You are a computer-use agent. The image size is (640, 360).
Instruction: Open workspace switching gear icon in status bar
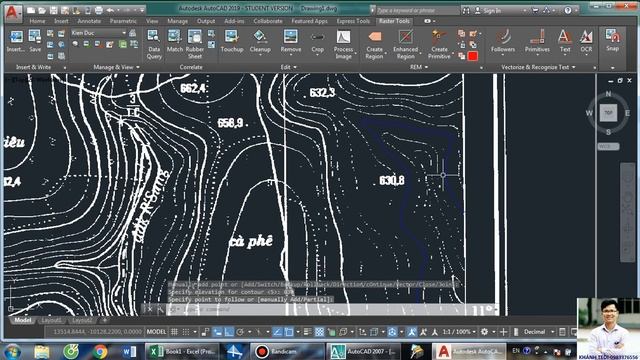[x=484, y=332]
